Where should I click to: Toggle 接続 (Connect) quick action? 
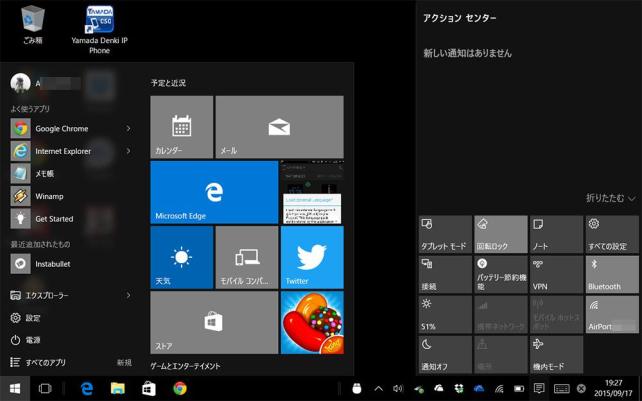pyautogui.click(x=445, y=274)
